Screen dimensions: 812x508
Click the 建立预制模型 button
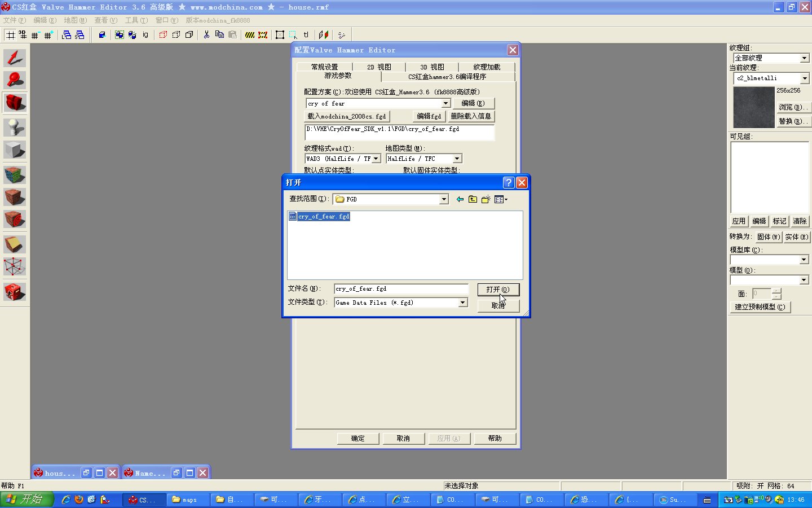tap(760, 307)
